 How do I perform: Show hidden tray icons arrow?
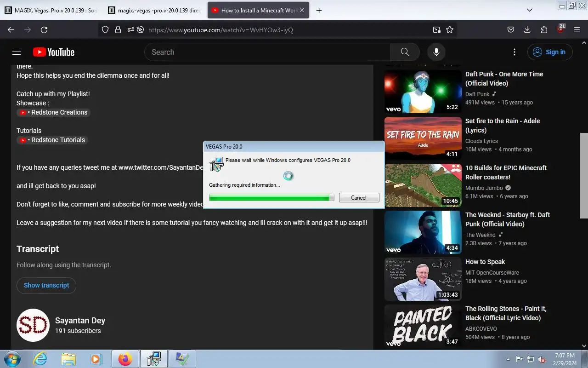pos(508,359)
